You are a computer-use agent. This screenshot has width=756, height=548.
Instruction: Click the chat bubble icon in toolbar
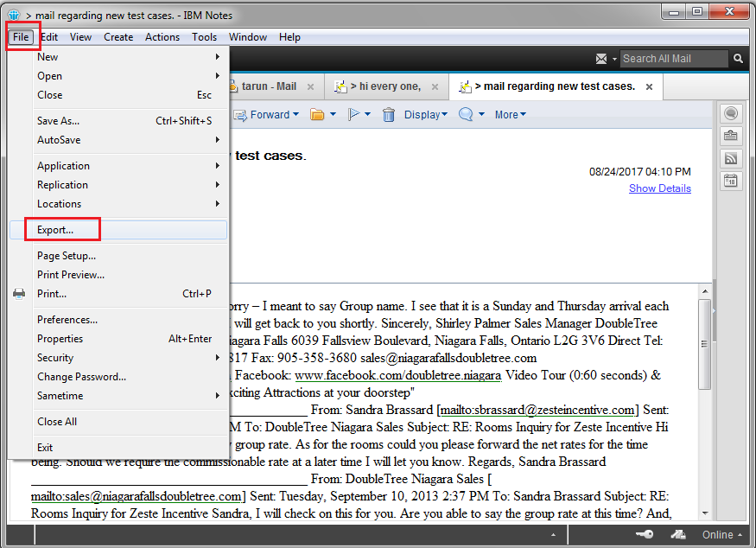466,114
